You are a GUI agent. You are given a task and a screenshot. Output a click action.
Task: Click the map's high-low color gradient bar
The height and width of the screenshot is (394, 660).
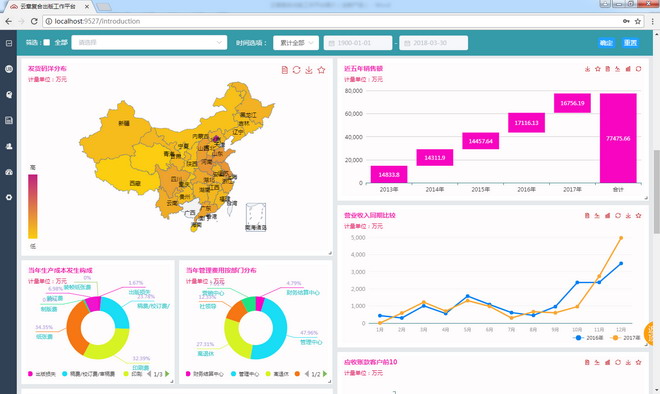[x=33, y=207]
